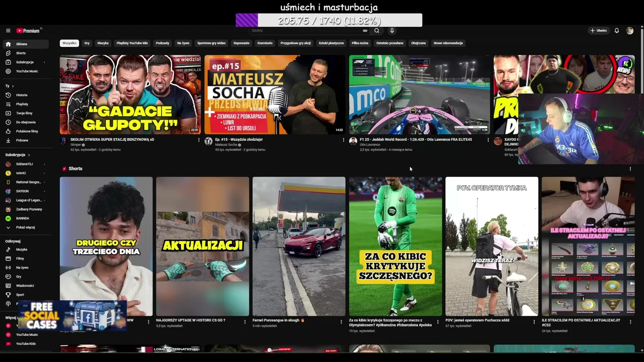644x362 pixels.
Task: Explore Sport under Odkrywaj
Action: click(x=25, y=295)
